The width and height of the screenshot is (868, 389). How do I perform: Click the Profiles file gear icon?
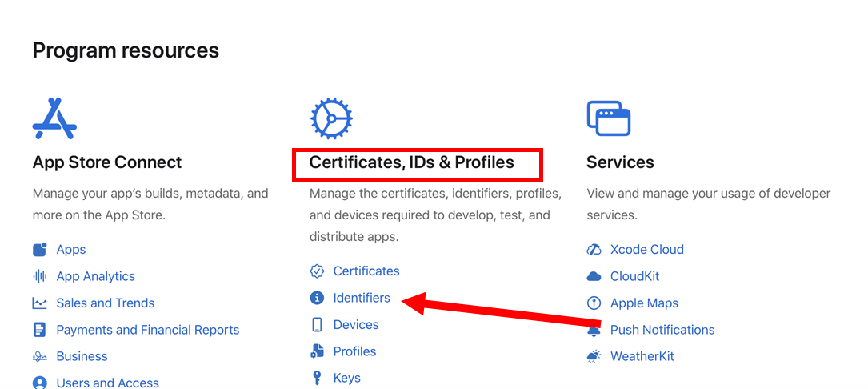(317, 351)
